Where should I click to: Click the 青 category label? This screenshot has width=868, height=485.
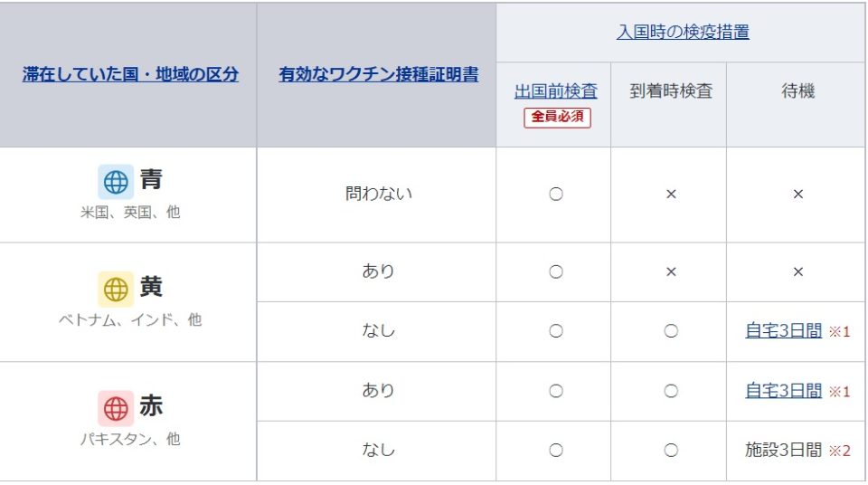pos(151,179)
